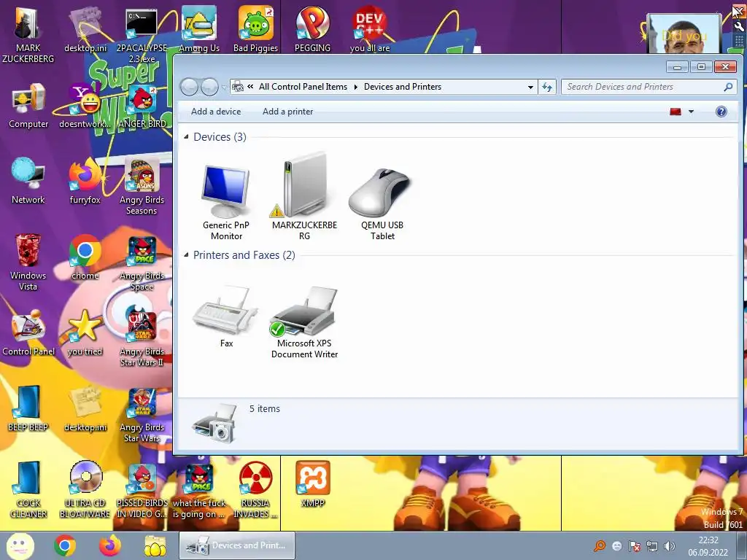Click the network tray icon
747x560 pixels.
pyautogui.click(x=651, y=546)
